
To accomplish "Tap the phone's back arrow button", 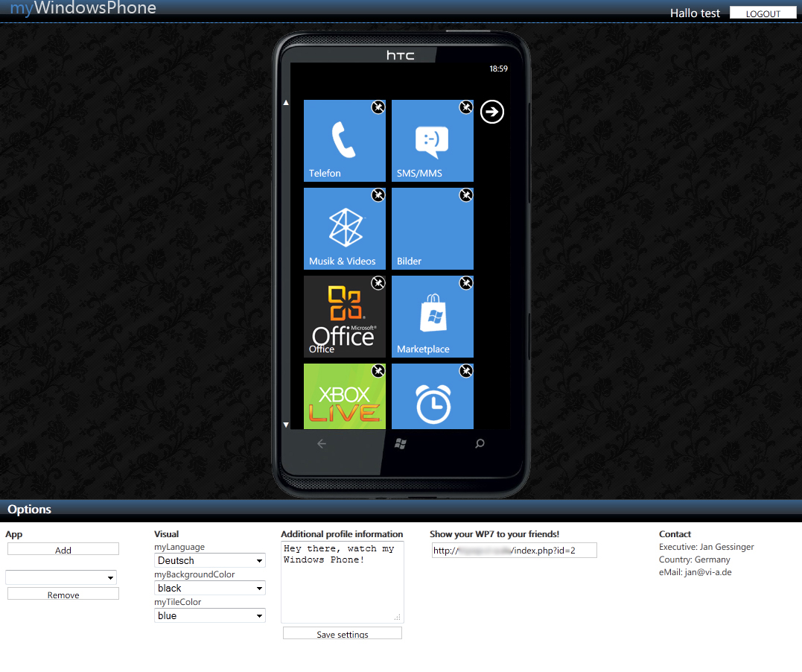I will tap(321, 444).
